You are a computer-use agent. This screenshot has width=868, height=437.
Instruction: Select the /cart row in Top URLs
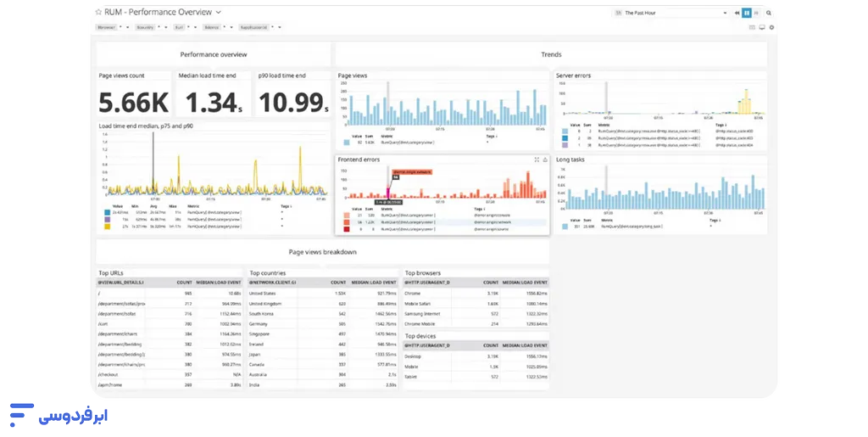170,324
